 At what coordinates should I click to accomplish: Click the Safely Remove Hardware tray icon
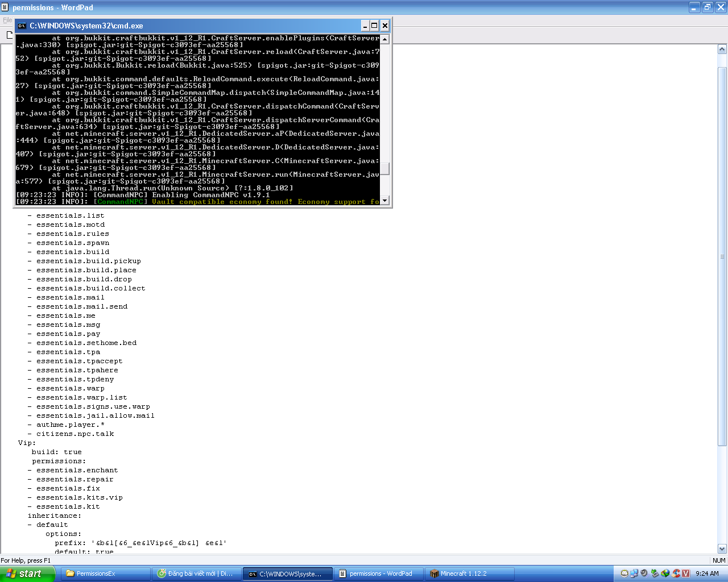pos(655,573)
